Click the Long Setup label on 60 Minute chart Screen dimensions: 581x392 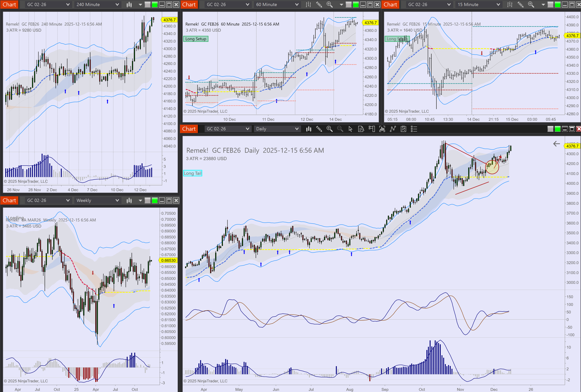pyautogui.click(x=196, y=39)
